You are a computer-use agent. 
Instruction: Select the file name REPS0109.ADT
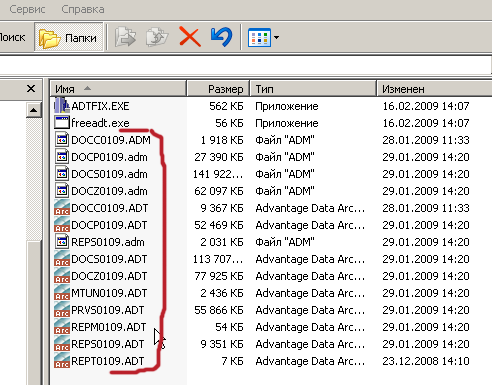(107, 344)
